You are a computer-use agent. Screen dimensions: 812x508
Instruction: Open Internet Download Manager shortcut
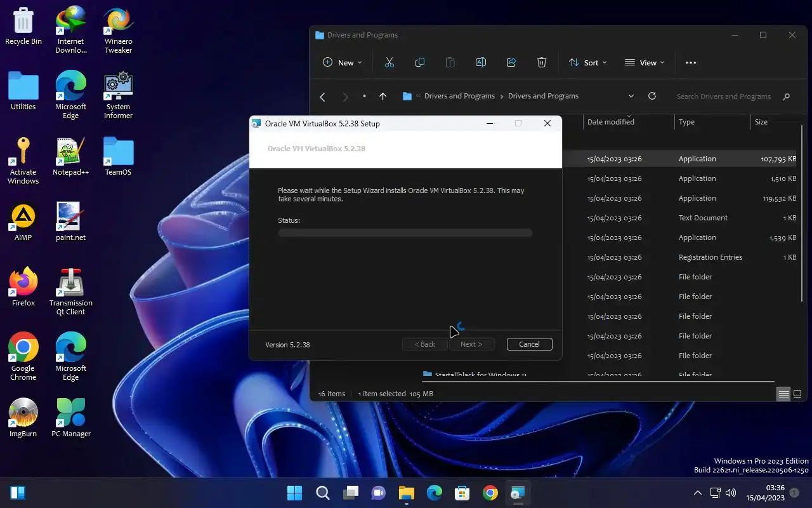pos(71,30)
